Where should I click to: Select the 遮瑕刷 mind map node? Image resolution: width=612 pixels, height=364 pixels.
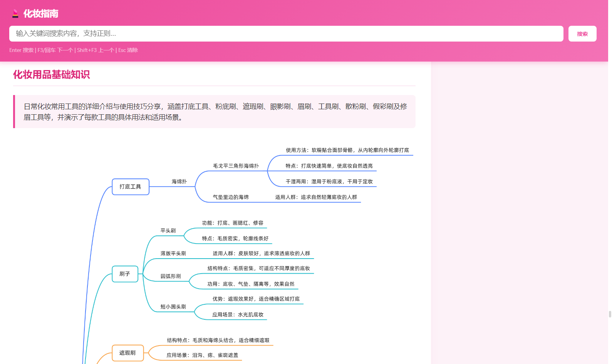click(x=127, y=353)
